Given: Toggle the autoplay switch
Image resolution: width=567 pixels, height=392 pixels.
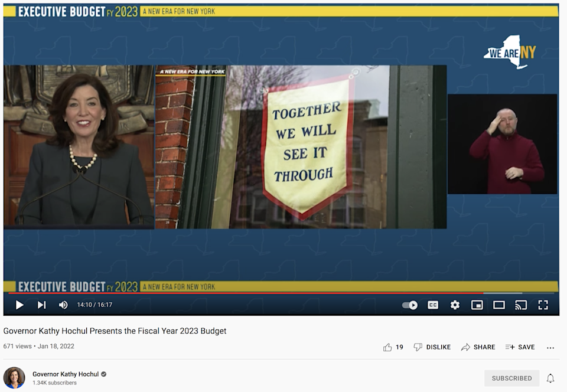Looking at the screenshot, I should pos(410,305).
